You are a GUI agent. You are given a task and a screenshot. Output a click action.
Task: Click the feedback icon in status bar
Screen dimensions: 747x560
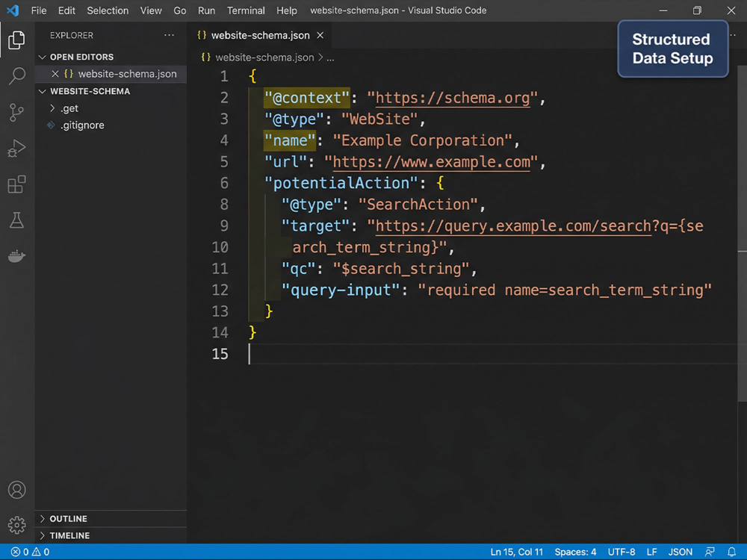coord(710,552)
